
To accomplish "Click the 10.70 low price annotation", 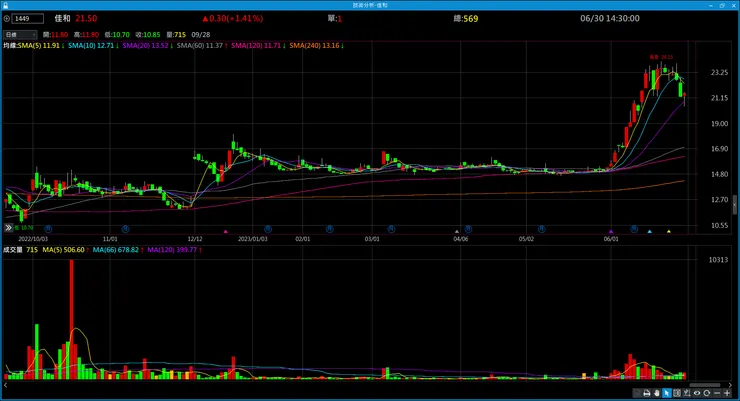I will pos(24,228).
